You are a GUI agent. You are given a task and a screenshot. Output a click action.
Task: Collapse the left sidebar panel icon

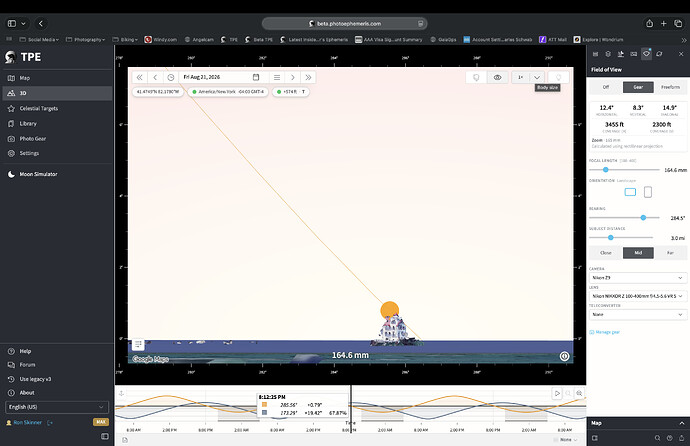click(105, 436)
